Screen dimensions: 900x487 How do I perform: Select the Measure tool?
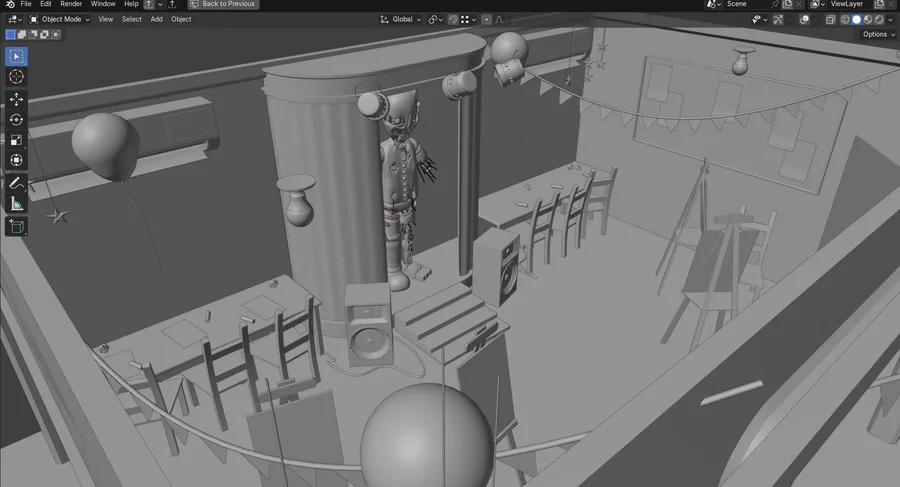pyautogui.click(x=16, y=204)
